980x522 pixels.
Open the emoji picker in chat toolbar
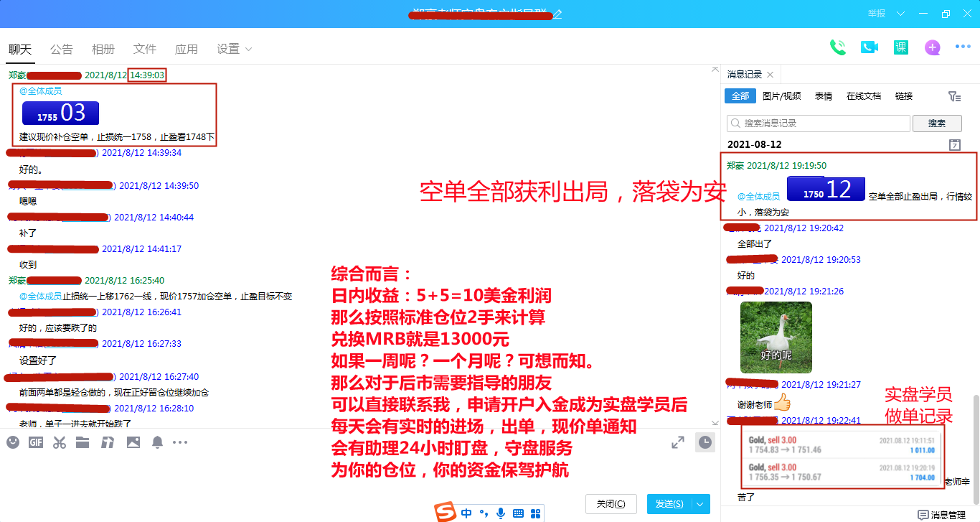pyautogui.click(x=13, y=442)
